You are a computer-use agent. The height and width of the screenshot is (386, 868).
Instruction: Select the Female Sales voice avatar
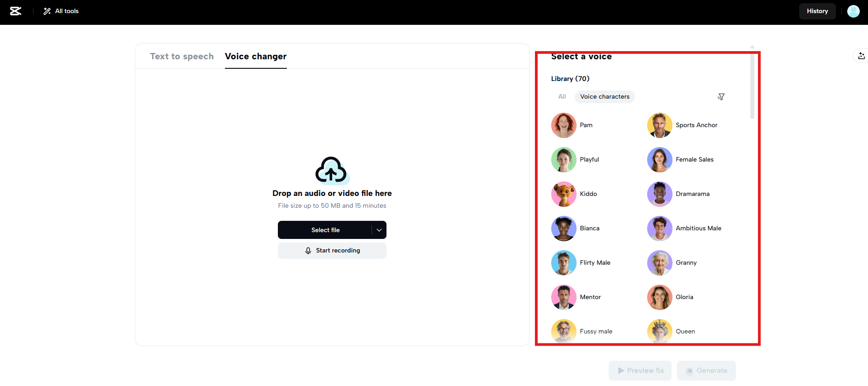(x=660, y=160)
